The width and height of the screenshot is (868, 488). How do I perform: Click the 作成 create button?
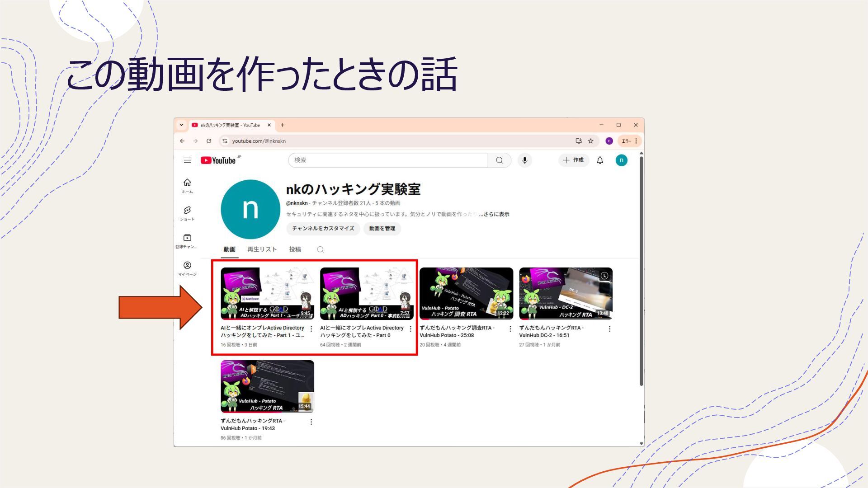coord(573,160)
